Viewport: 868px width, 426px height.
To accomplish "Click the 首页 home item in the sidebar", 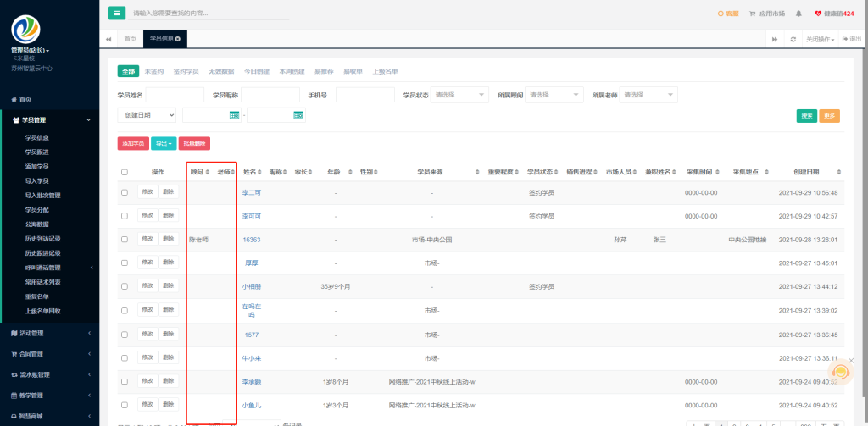I will pos(21,100).
